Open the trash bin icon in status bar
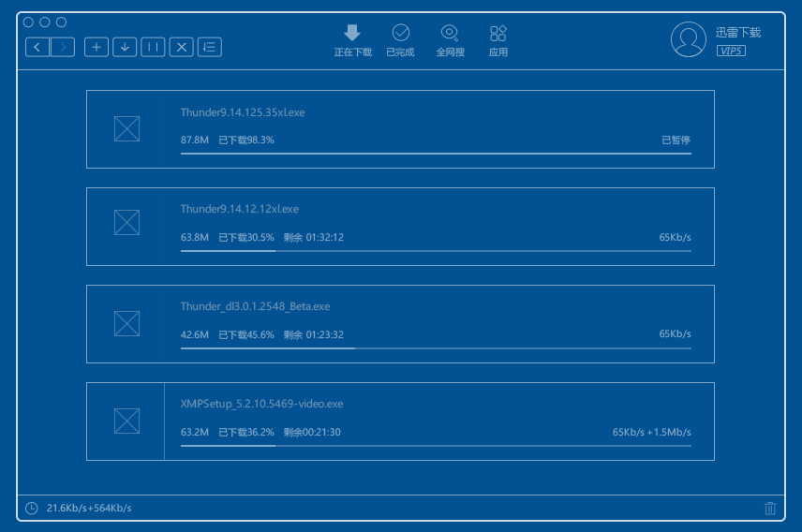This screenshot has height=532, width=802. click(770, 509)
